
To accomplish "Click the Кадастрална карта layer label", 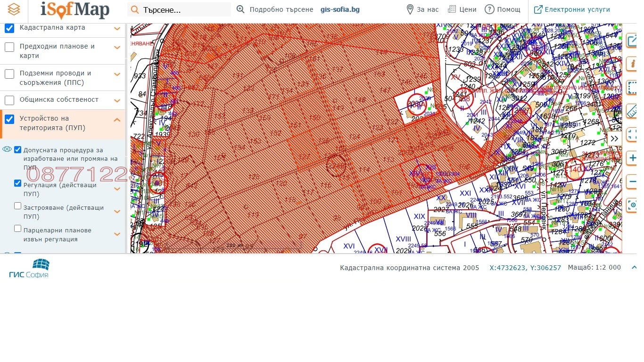I will (x=52, y=27).
